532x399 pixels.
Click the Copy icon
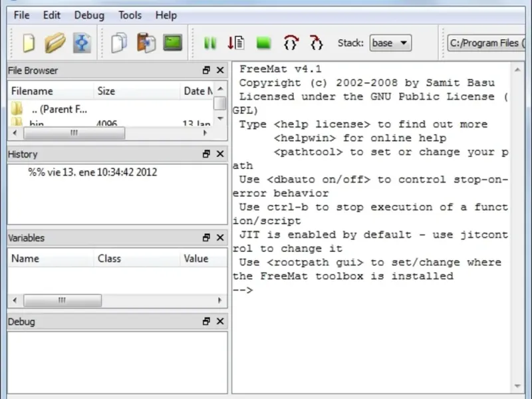click(x=119, y=43)
